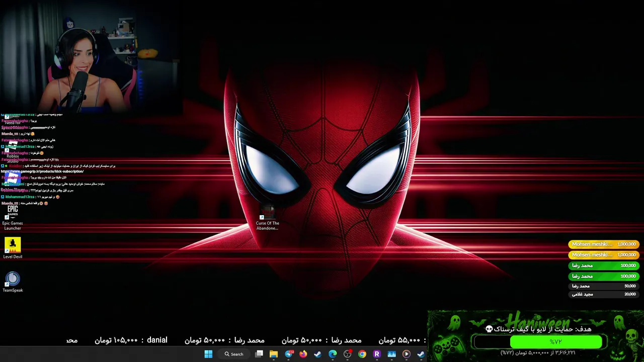Open the Epic Games Launcher desktop shortcut
Viewport: 644px width, 362px height.
tap(13, 217)
